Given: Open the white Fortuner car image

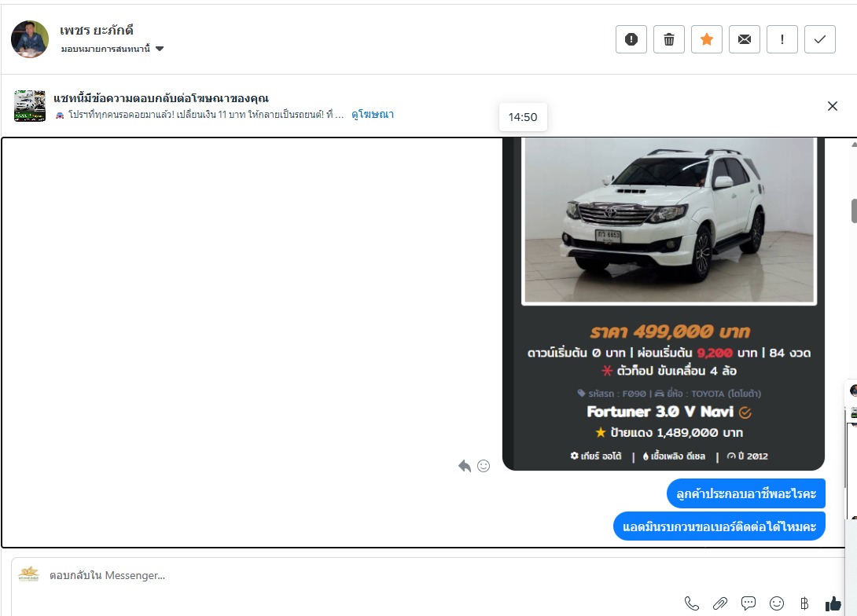Looking at the screenshot, I should [x=669, y=220].
